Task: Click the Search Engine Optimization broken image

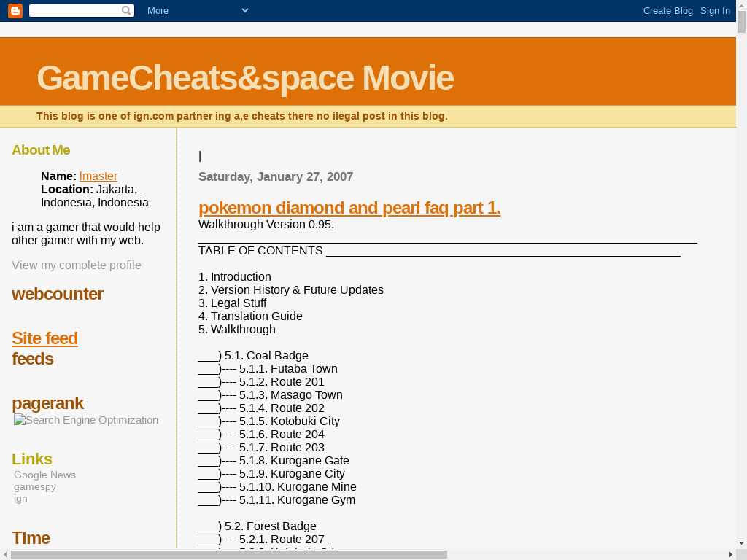Action: [86, 420]
